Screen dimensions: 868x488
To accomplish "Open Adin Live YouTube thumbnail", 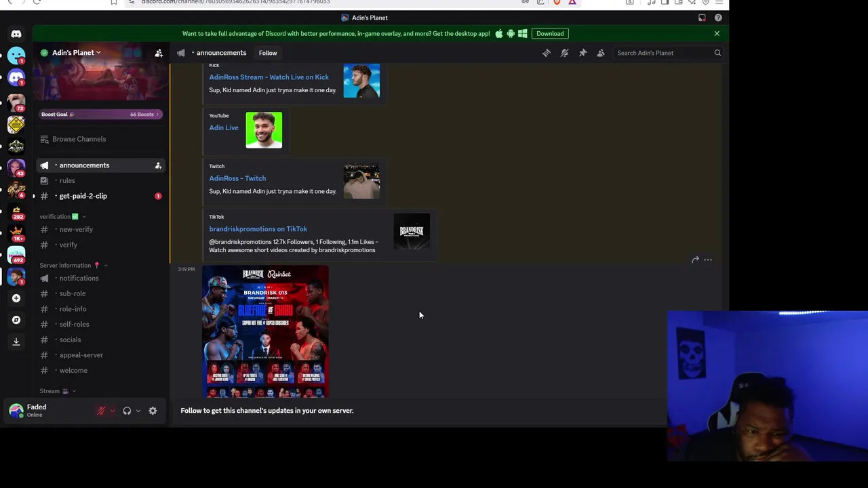I will click(x=264, y=130).
